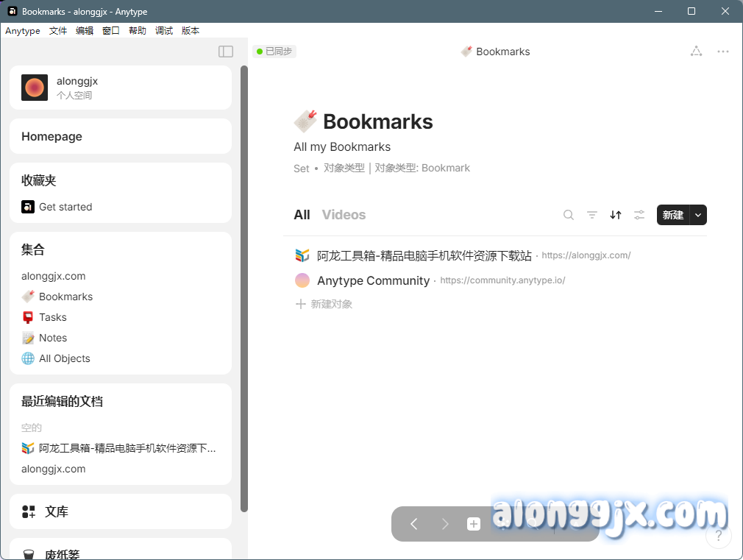Switch to the Videos view tab
743x560 pixels.
point(344,215)
